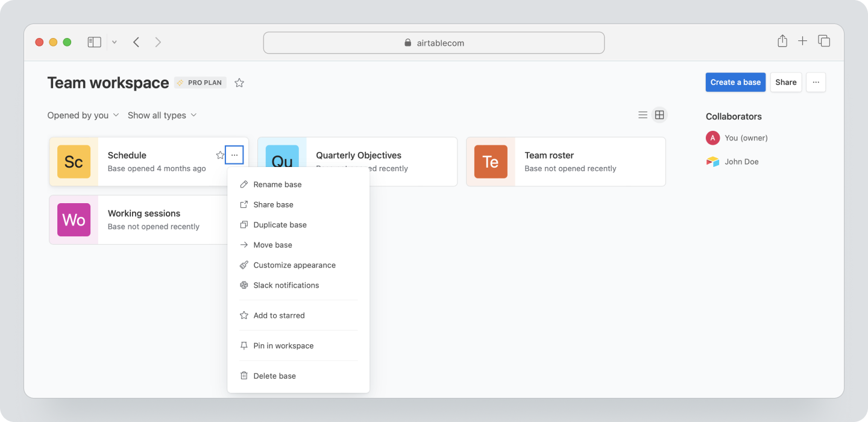Click the Customize appearance paintbrush icon

pyautogui.click(x=244, y=265)
